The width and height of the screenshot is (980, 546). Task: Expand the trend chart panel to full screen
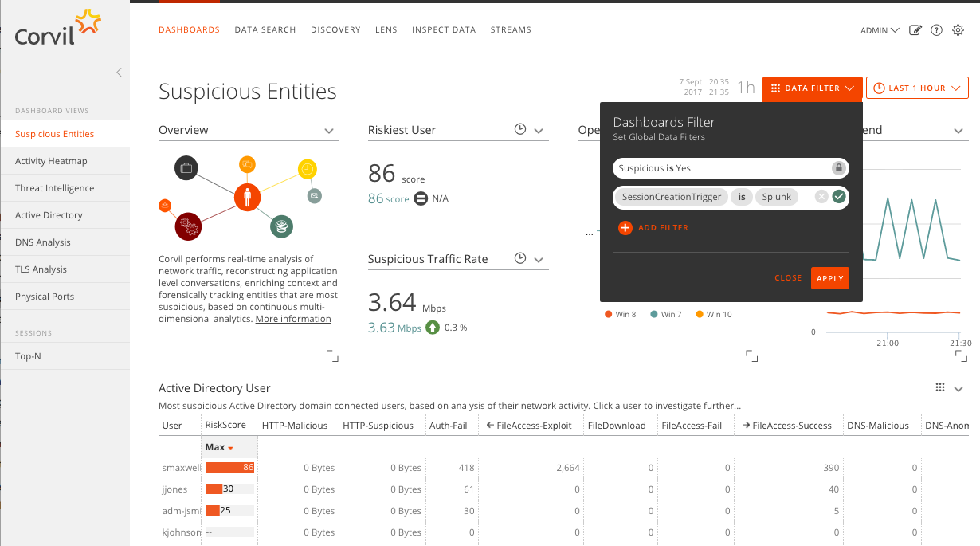(960, 355)
